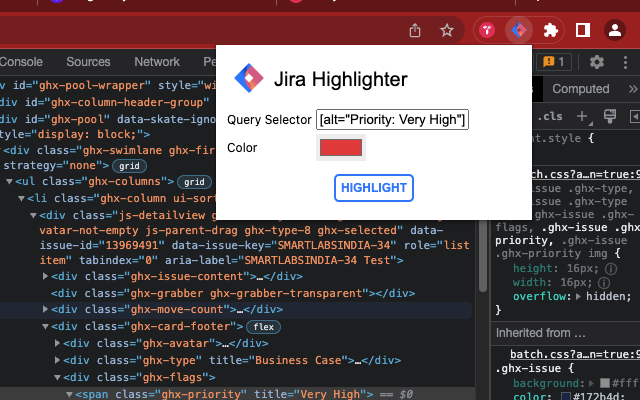Open the user profile avatar menu

click(615, 30)
